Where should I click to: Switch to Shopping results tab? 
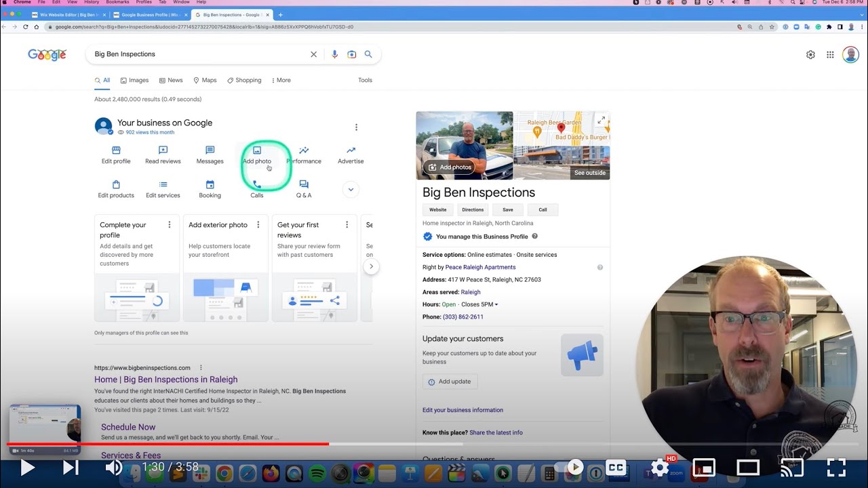pos(244,80)
